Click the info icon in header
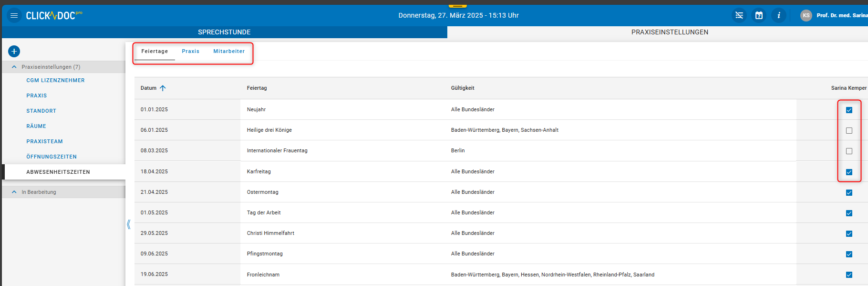This screenshot has height=286, width=868. (x=778, y=15)
